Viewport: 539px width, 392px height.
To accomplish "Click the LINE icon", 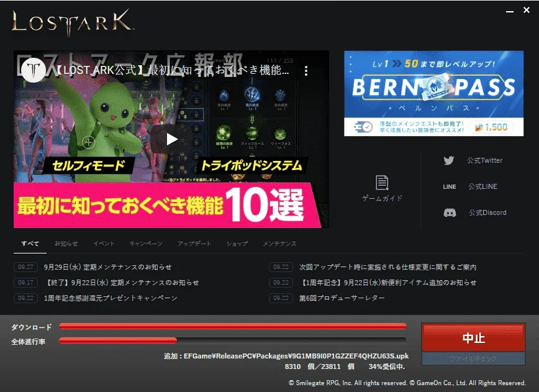I will click(450, 187).
